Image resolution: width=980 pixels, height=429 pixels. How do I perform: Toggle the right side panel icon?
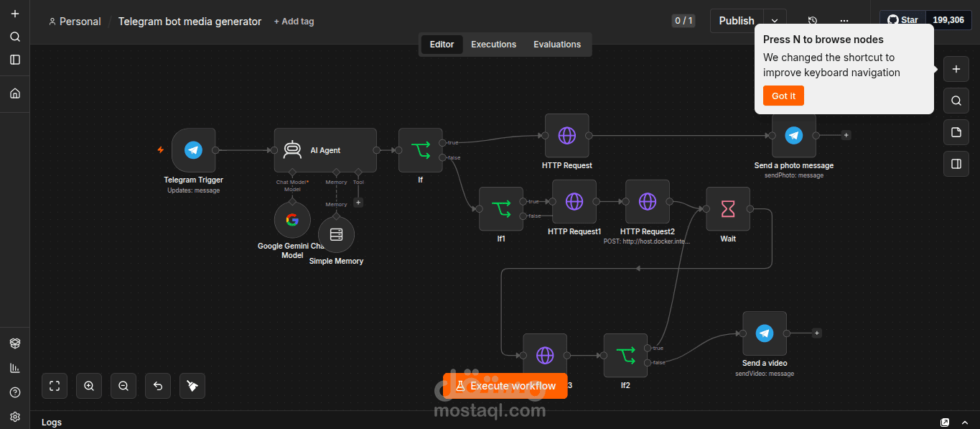point(956,164)
